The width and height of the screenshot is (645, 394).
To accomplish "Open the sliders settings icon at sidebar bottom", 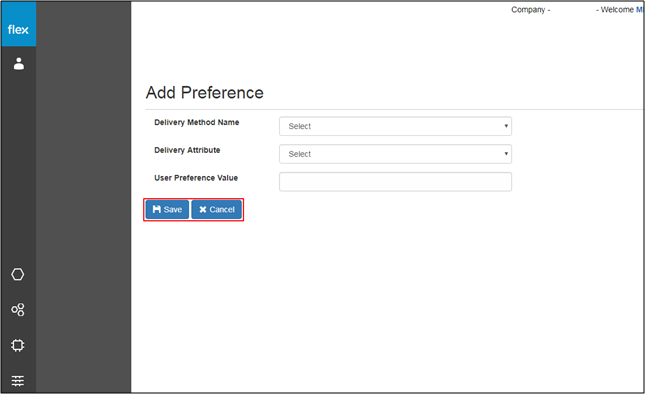I will pyautogui.click(x=18, y=380).
